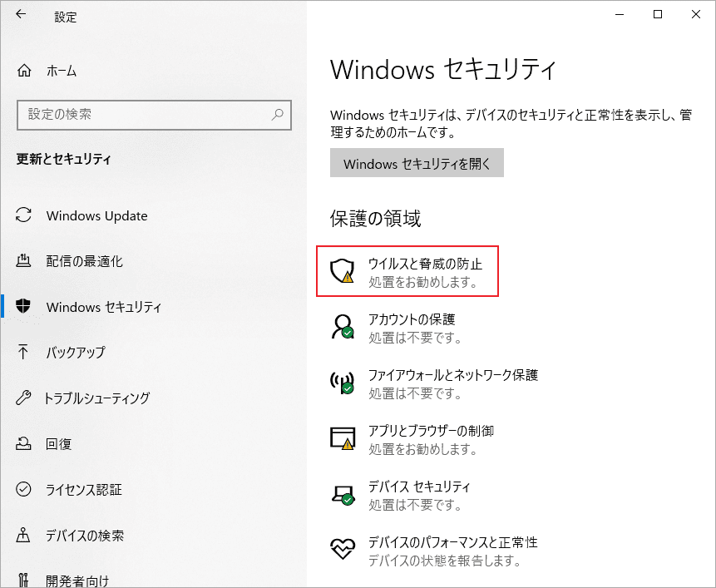
Task: Open ファイアウォールとネットワーク保護
Action: coord(453,375)
